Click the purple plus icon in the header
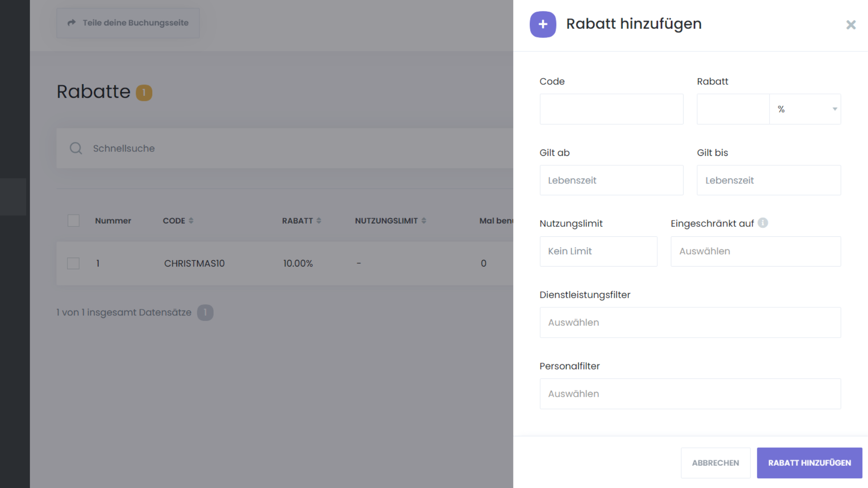Viewport: 868px width, 488px height. pos(542,24)
